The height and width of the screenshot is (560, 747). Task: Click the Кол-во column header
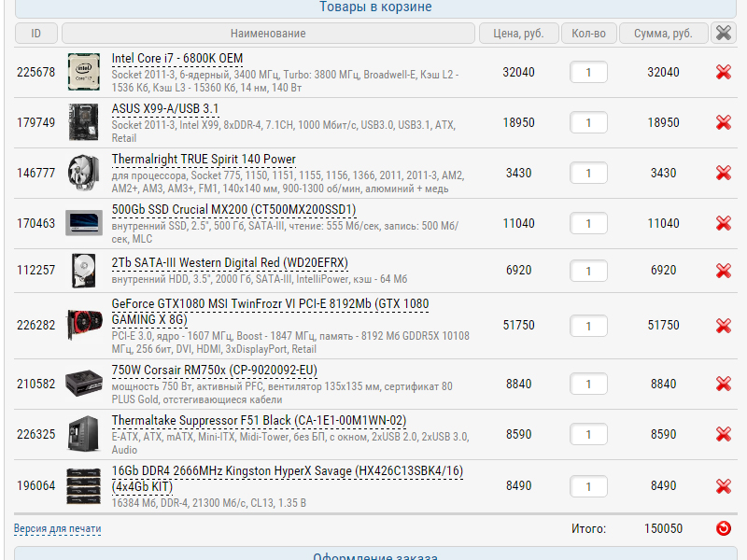pos(589,34)
